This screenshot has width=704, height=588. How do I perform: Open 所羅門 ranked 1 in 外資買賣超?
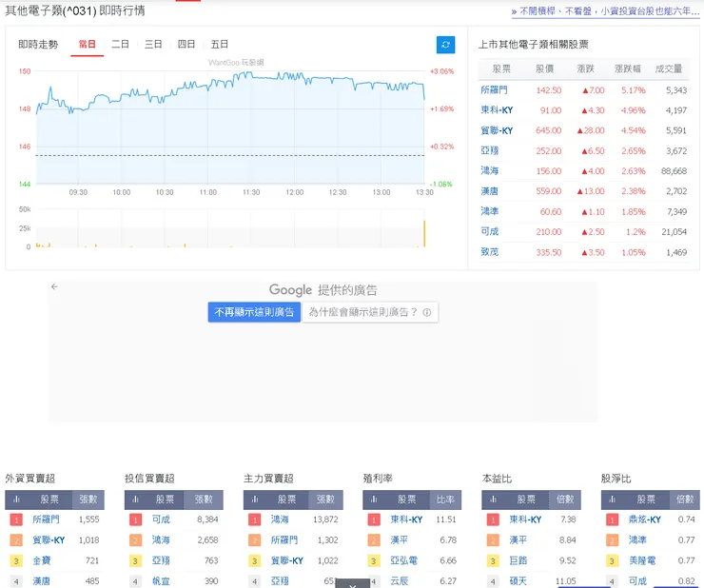(x=46, y=519)
